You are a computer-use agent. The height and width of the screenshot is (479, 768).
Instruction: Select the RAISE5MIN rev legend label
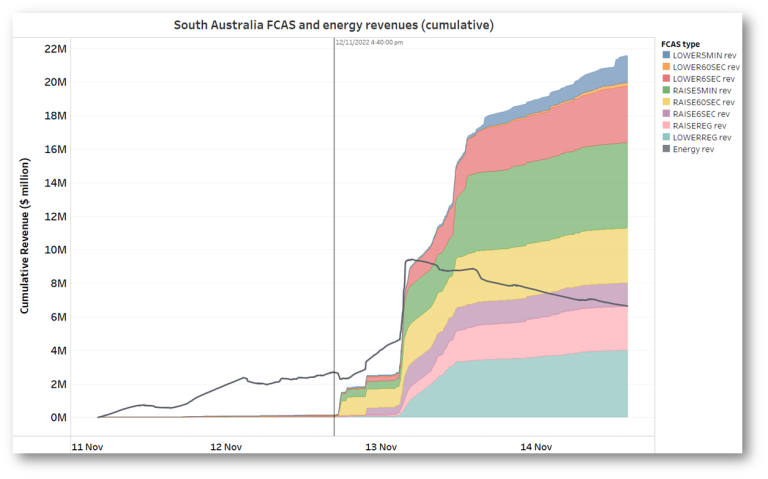tap(703, 90)
